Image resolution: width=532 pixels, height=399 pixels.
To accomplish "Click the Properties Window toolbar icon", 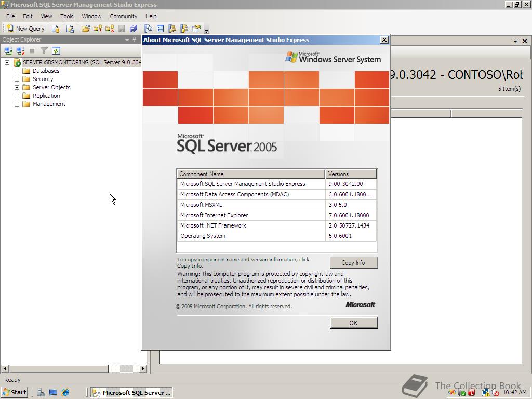I will [196, 29].
